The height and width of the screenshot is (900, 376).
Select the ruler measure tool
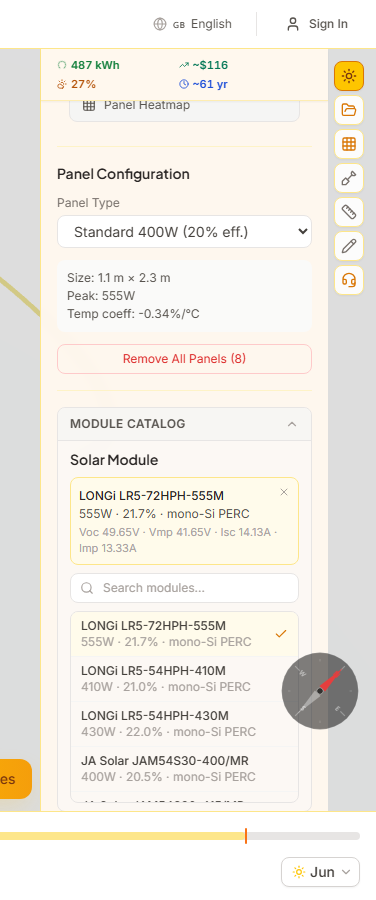pyautogui.click(x=349, y=212)
